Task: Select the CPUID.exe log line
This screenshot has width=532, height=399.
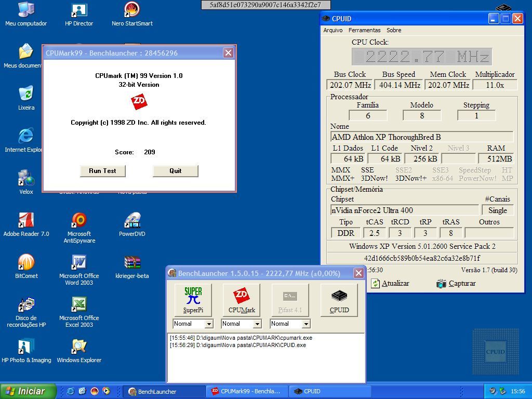Action: point(238,345)
